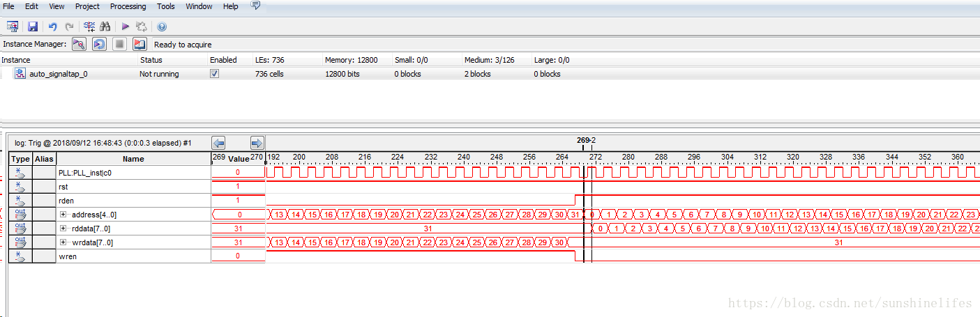
Task: Click the 269-2 time bar marker
Action: (x=586, y=140)
